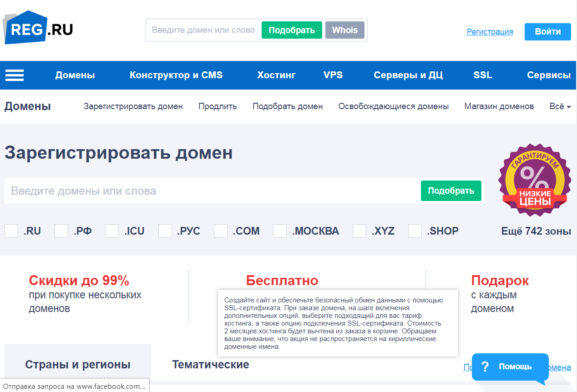Show the Ещё 742 зоны list
Image resolution: width=577 pixels, height=392 pixels.
coord(536,231)
